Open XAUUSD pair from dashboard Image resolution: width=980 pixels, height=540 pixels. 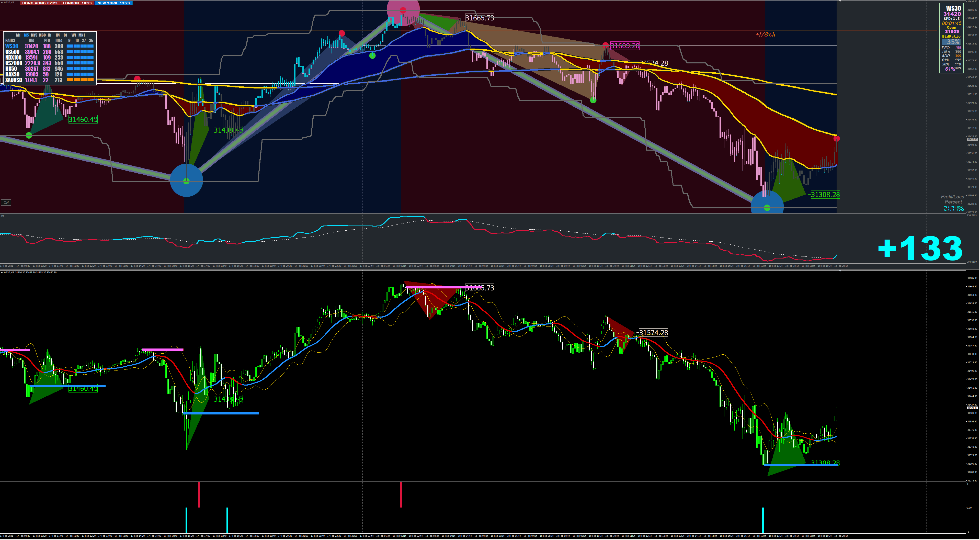click(13, 80)
